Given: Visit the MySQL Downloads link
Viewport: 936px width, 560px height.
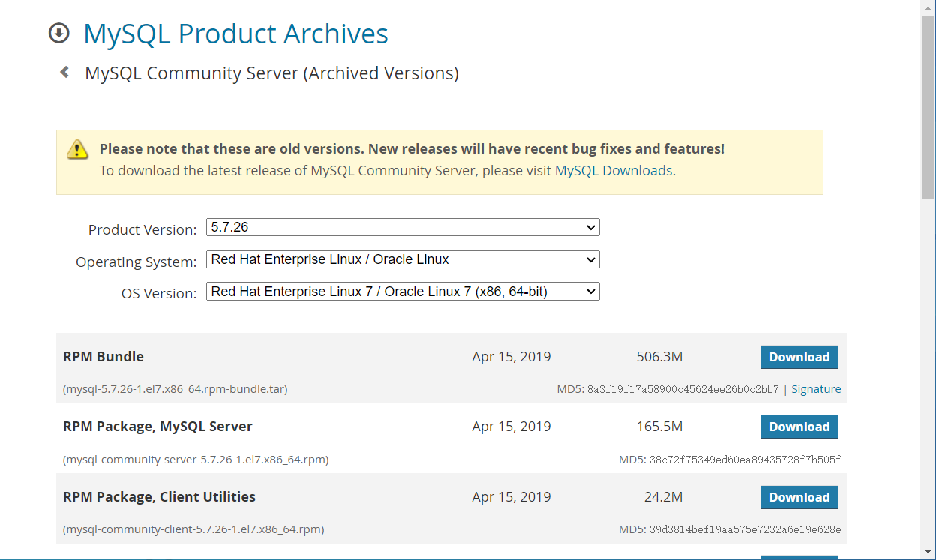Looking at the screenshot, I should (613, 170).
